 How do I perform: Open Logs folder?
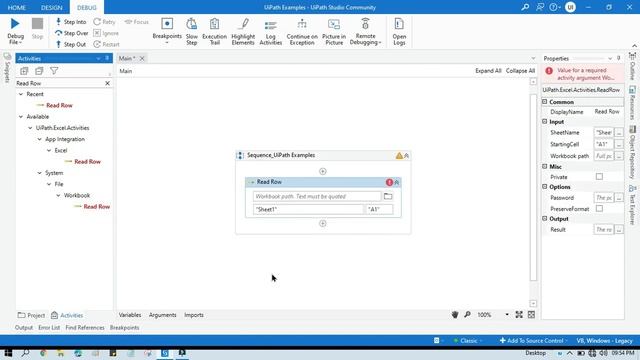coord(399,31)
